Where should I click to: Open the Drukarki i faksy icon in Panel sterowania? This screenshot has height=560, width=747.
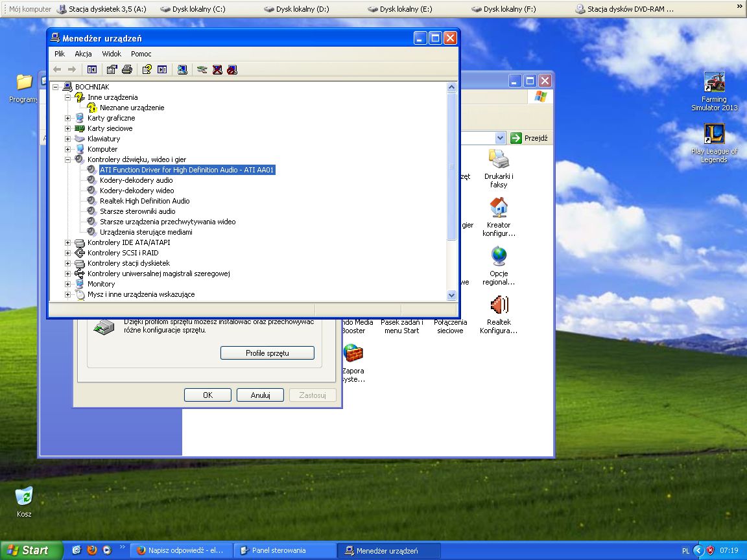(499, 168)
